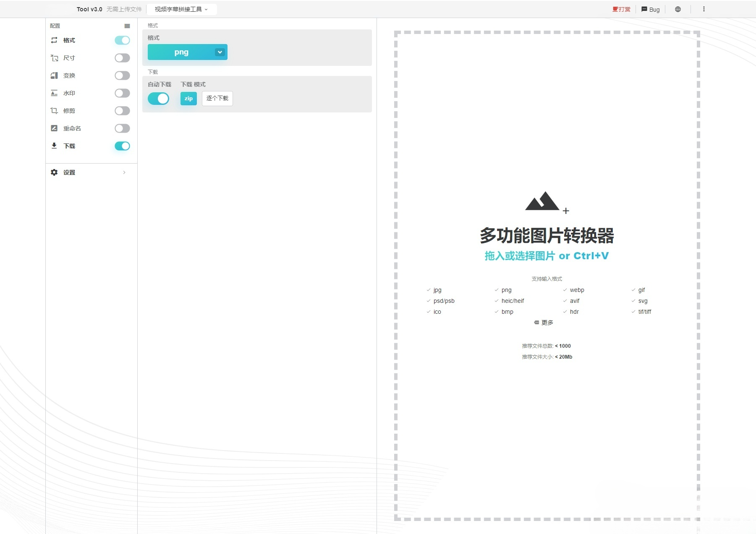Select the 变换 transform menu item

[x=69, y=76]
